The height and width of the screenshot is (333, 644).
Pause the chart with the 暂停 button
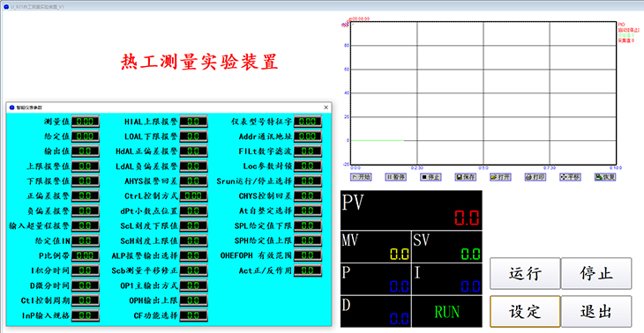point(395,177)
